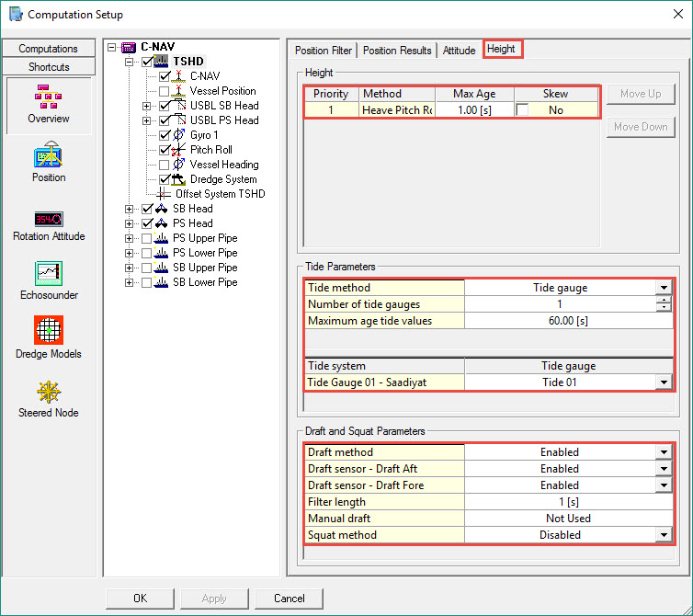
Task: Open the Rotation Attitude shortcut icon
Action: coord(48,219)
